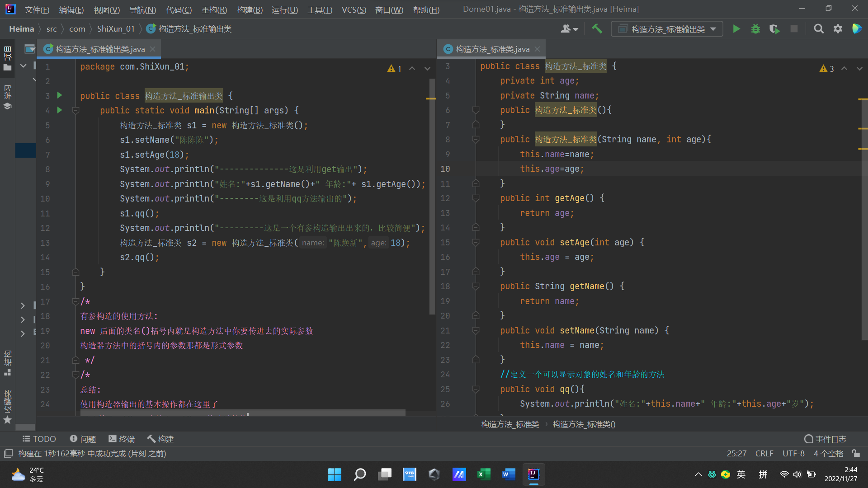This screenshot has width=868, height=488.
Task: Switch to 构造方法_标准类.java tab
Action: click(492, 49)
